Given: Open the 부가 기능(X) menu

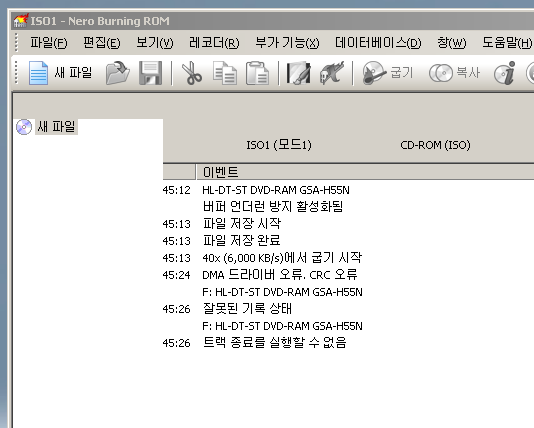Looking at the screenshot, I should point(287,43).
